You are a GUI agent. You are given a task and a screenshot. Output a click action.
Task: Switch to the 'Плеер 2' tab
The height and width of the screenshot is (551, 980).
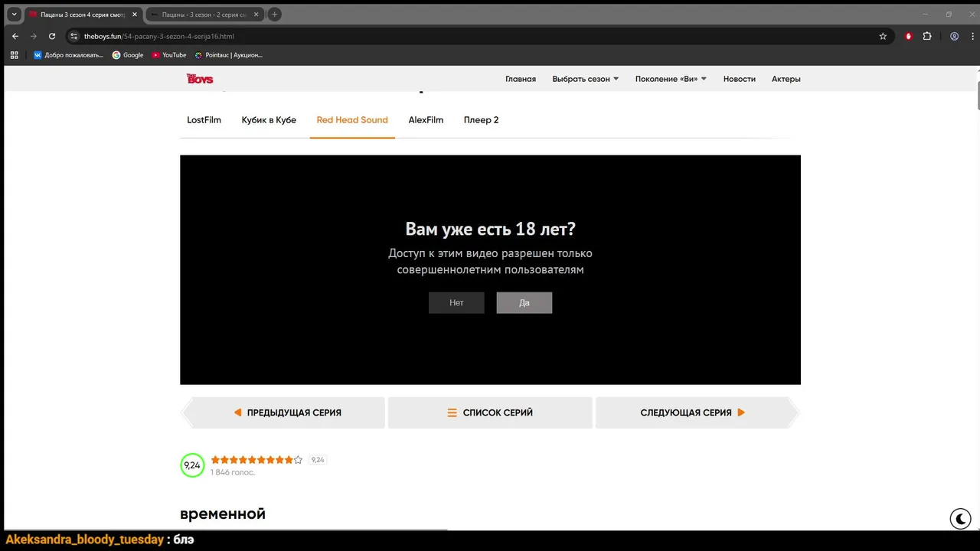coord(481,120)
